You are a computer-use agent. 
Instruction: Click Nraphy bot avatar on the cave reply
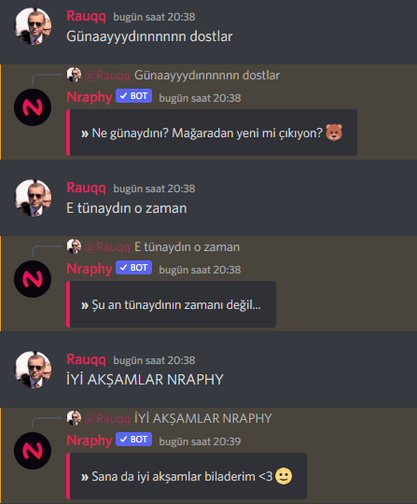pos(33,107)
